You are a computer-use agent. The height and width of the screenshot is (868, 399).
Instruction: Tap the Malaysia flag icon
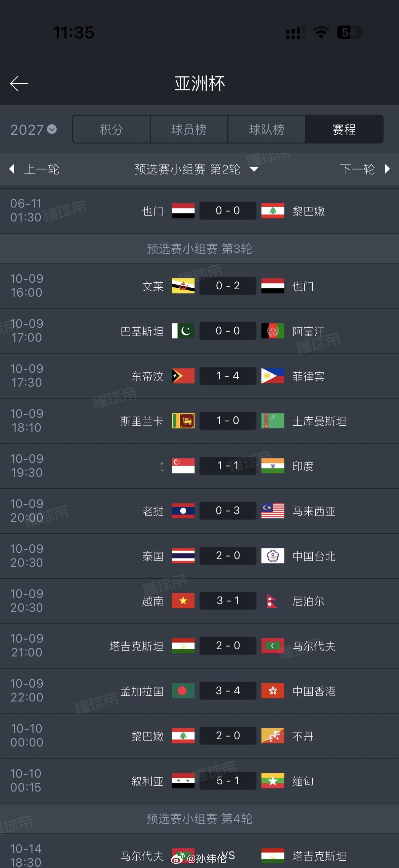click(273, 511)
